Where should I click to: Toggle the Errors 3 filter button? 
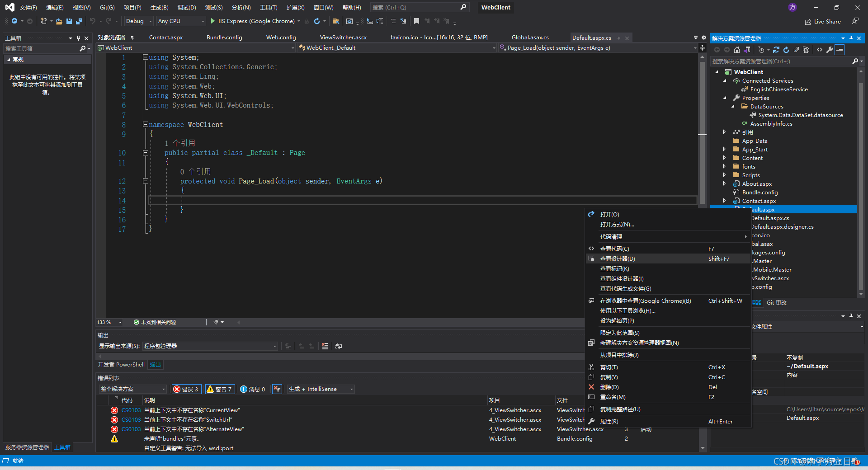(x=186, y=389)
